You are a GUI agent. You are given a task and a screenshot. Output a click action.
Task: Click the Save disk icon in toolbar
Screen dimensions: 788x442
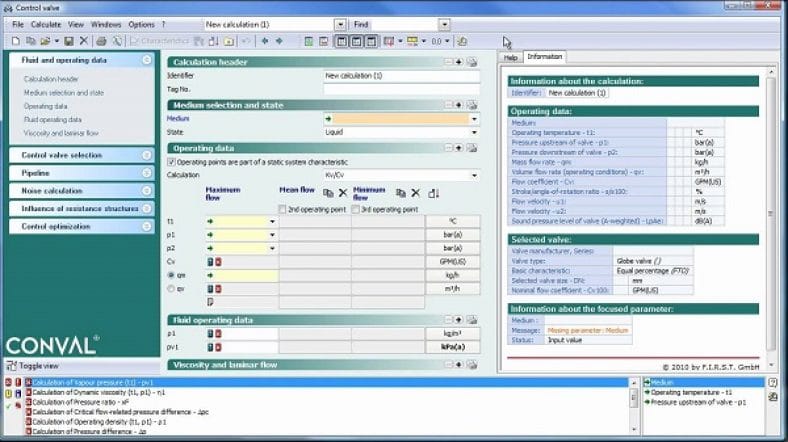(x=68, y=41)
